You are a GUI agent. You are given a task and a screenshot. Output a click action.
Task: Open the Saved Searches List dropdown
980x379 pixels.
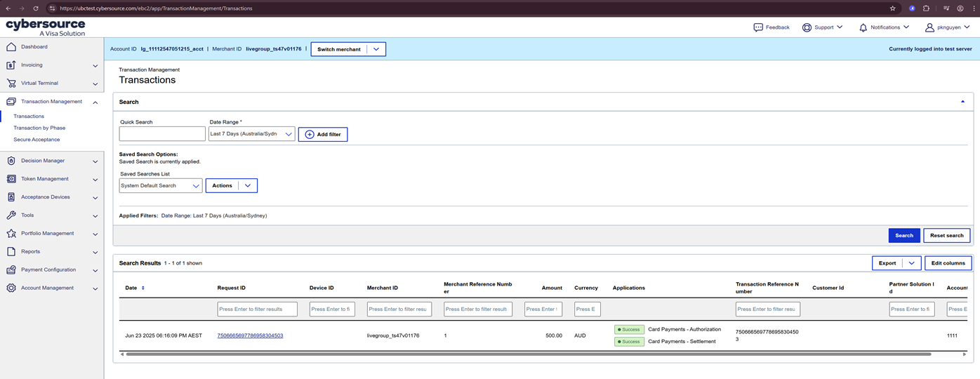(161, 186)
